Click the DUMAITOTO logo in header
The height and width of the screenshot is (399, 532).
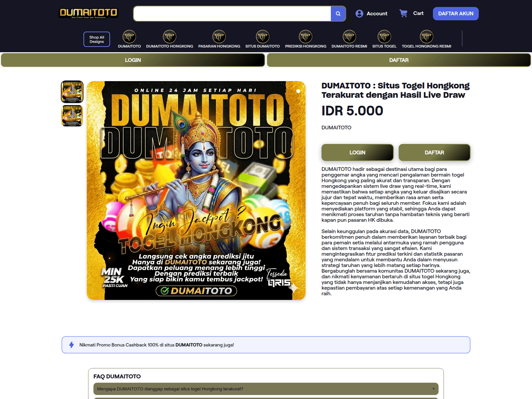coord(88,13)
